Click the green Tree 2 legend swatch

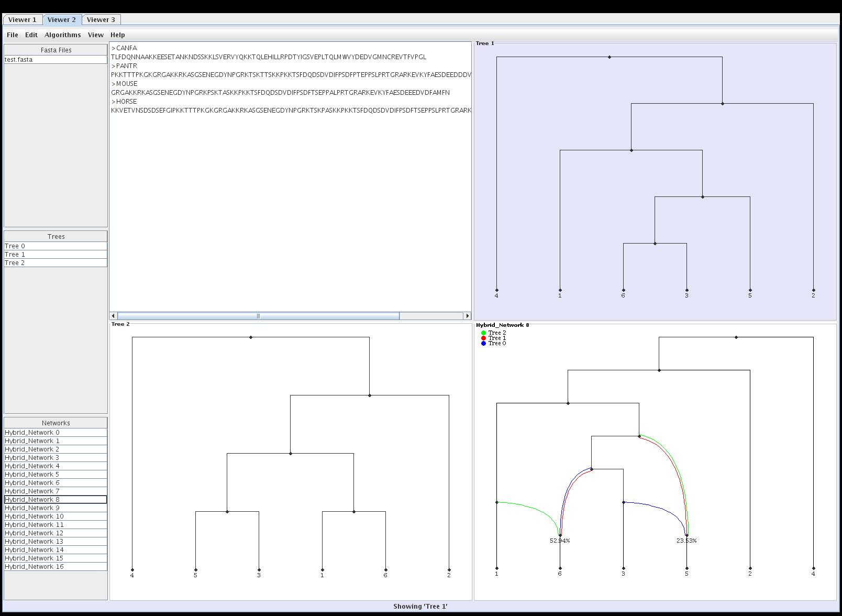pyautogui.click(x=483, y=333)
